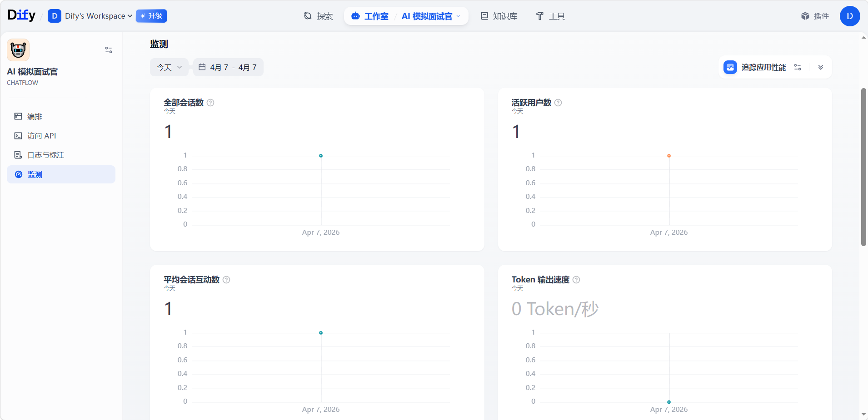Open user avatar D account menu

(x=849, y=16)
